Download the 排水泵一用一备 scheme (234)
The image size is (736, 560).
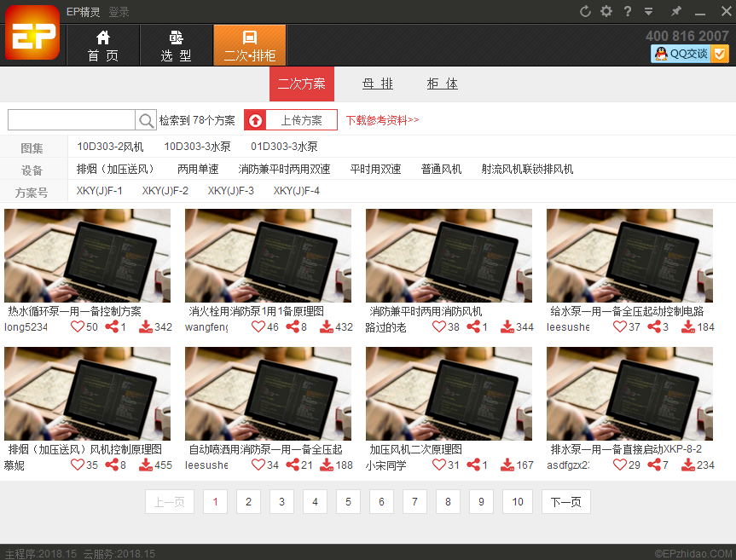(x=687, y=465)
